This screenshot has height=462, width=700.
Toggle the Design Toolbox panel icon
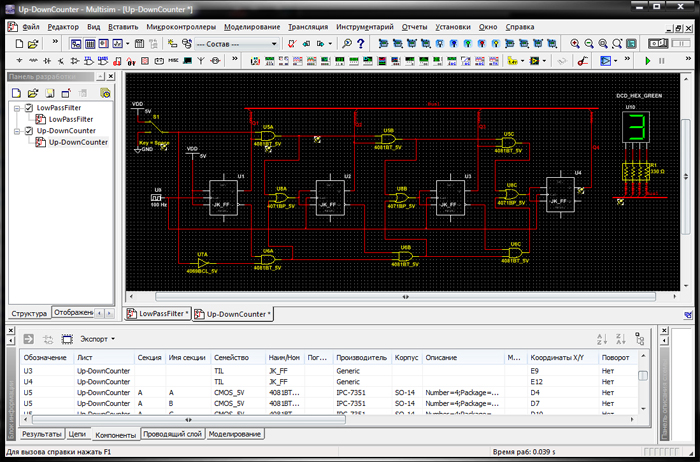(x=76, y=44)
